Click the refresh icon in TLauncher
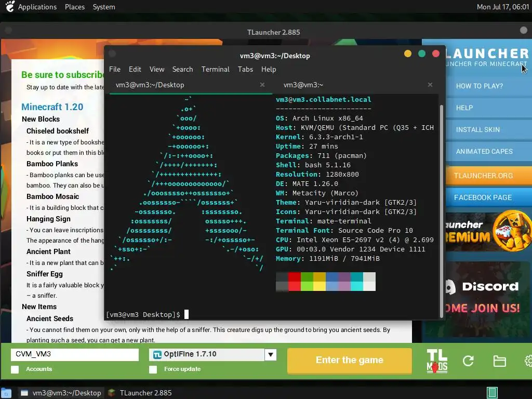Viewport: 532px width, 399px height. [x=468, y=361]
